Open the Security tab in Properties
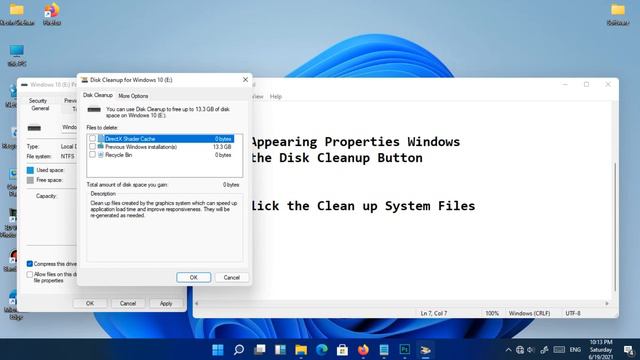This screenshot has width=640, height=360. tap(38, 100)
